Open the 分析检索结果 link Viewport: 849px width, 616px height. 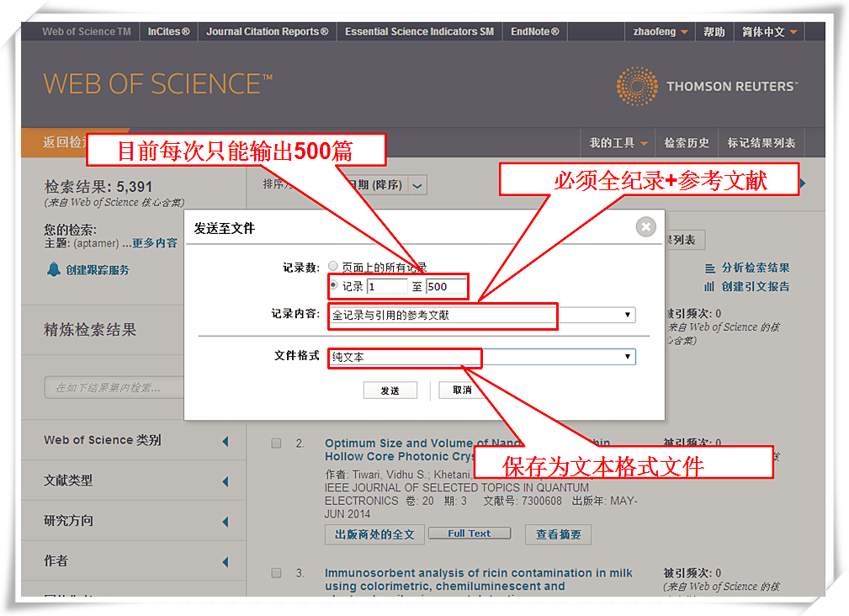(x=756, y=268)
